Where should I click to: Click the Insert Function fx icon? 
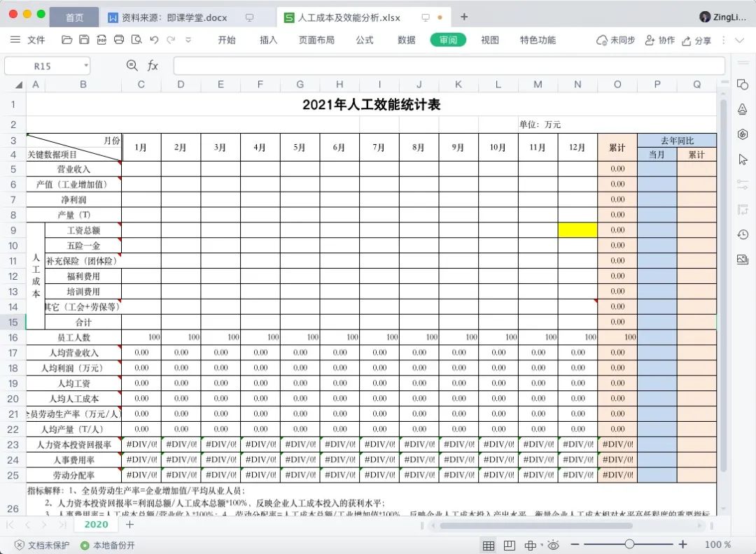pos(153,65)
